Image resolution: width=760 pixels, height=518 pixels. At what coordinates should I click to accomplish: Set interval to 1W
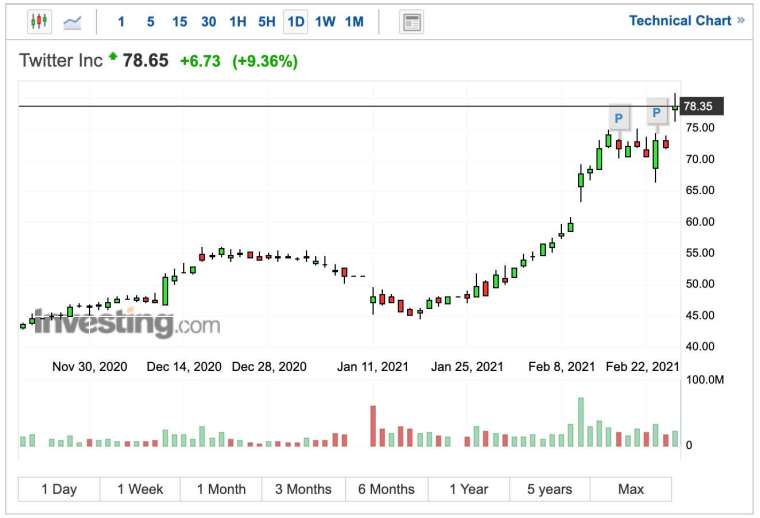pos(325,22)
